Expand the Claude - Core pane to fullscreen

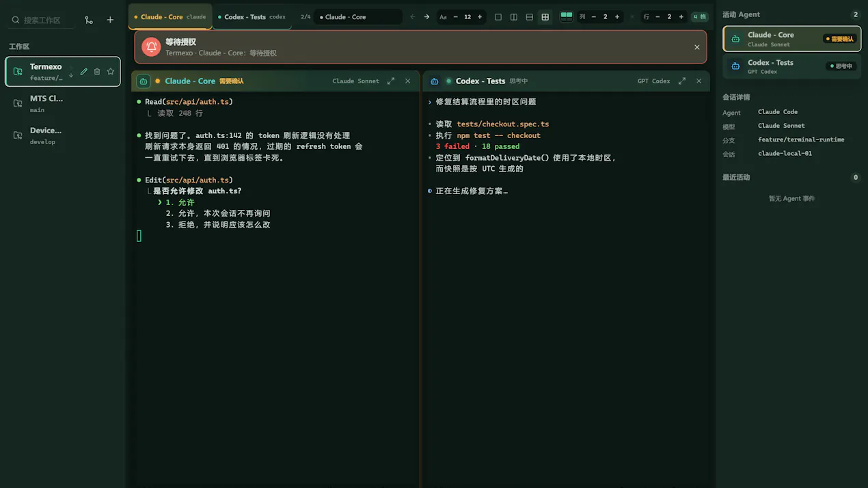391,81
